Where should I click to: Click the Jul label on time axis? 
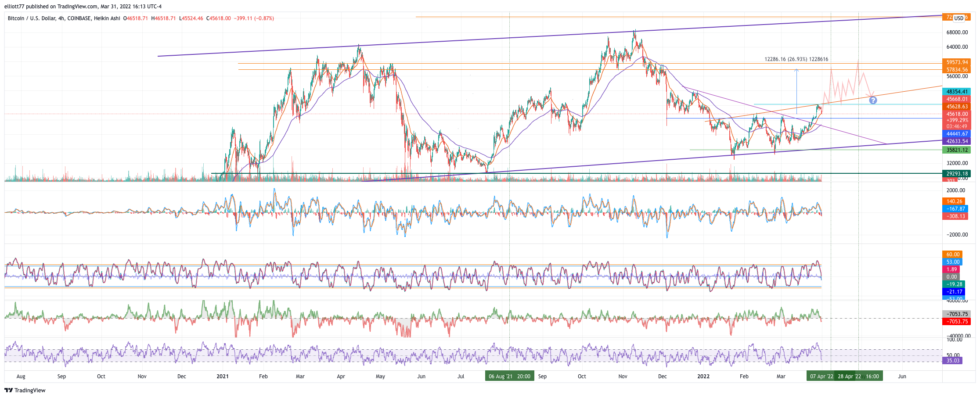(461, 376)
